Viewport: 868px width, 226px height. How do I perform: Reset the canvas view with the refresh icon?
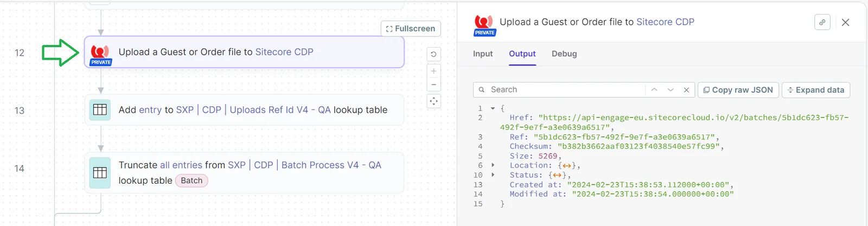[433, 54]
